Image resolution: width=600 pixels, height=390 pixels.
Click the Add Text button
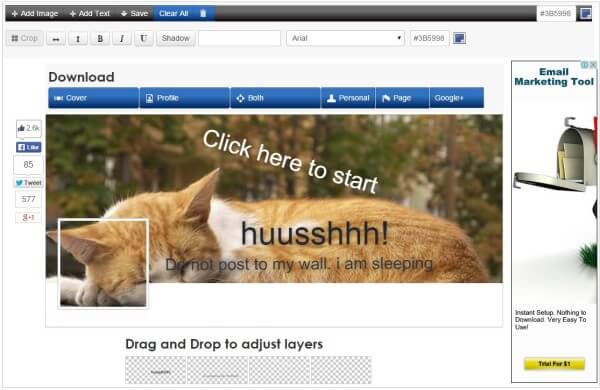click(90, 13)
